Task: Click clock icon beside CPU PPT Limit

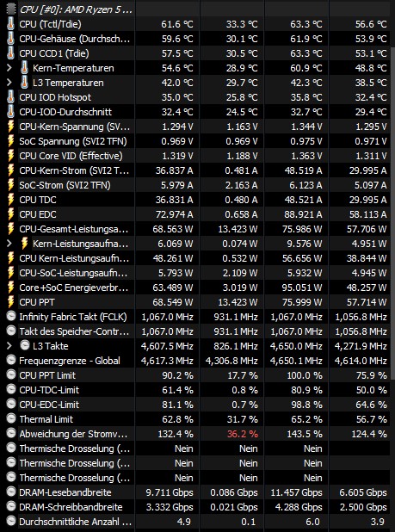Action: pos(11,375)
